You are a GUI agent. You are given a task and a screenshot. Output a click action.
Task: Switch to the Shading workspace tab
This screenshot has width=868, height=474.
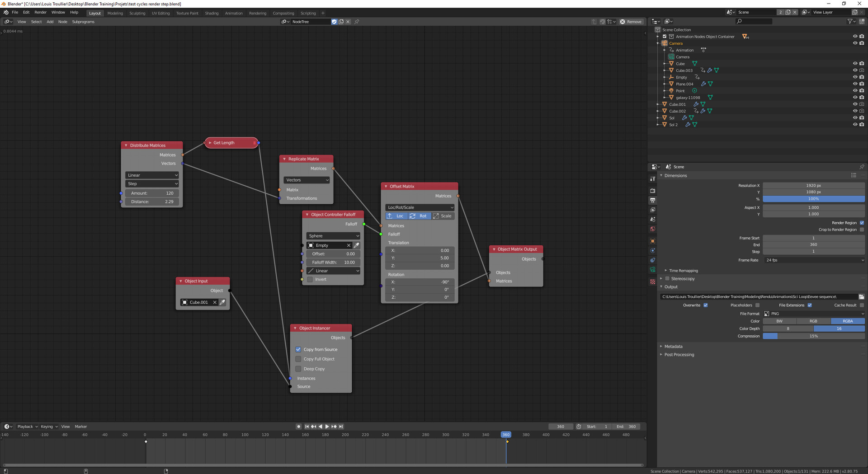(212, 13)
